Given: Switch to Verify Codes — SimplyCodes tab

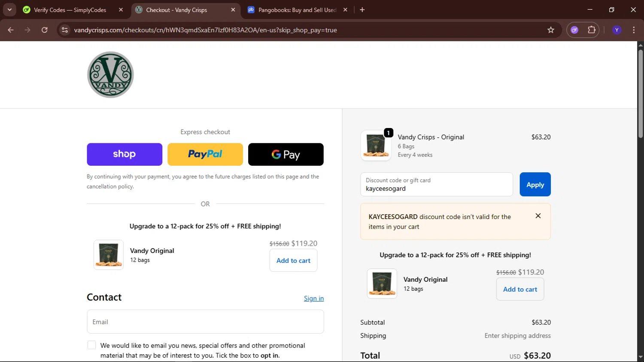Looking at the screenshot, I should 70,10.
